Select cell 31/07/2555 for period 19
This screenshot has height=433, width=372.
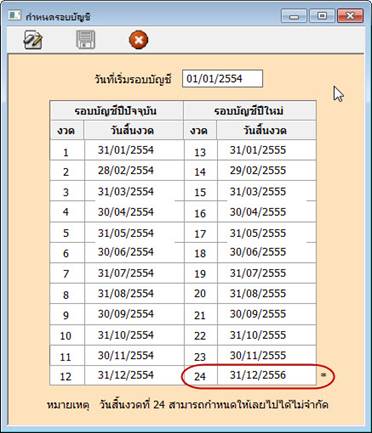pos(266,273)
